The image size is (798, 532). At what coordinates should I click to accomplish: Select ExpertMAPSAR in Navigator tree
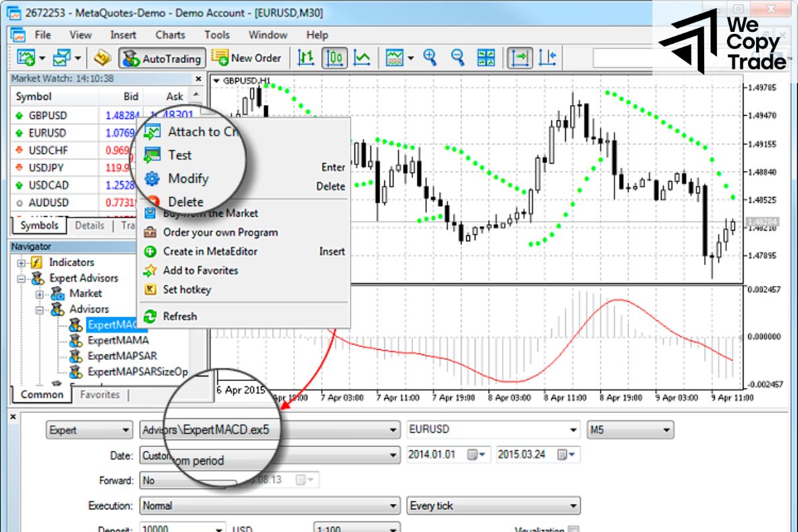pyautogui.click(x=122, y=356)
